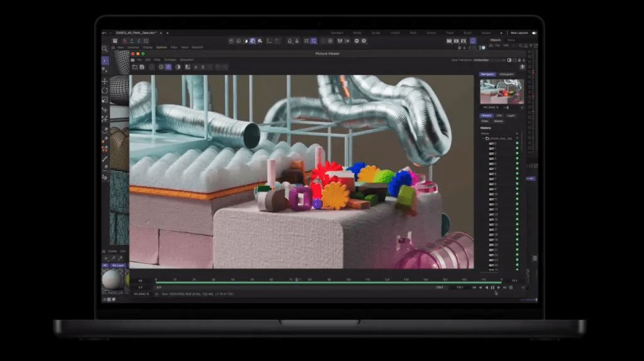Select the Rotate tool in left toolbar
Viewport: 644px width, 361px height.
pos(105,91)
